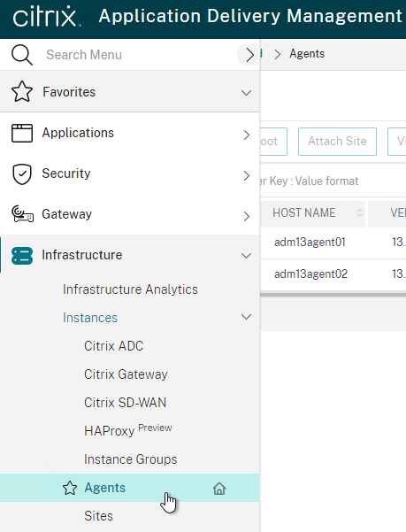Click the Agents breadcrumb
Image resolution: width=406 pixels, height=532 pixels.
[x=307, y=54]
